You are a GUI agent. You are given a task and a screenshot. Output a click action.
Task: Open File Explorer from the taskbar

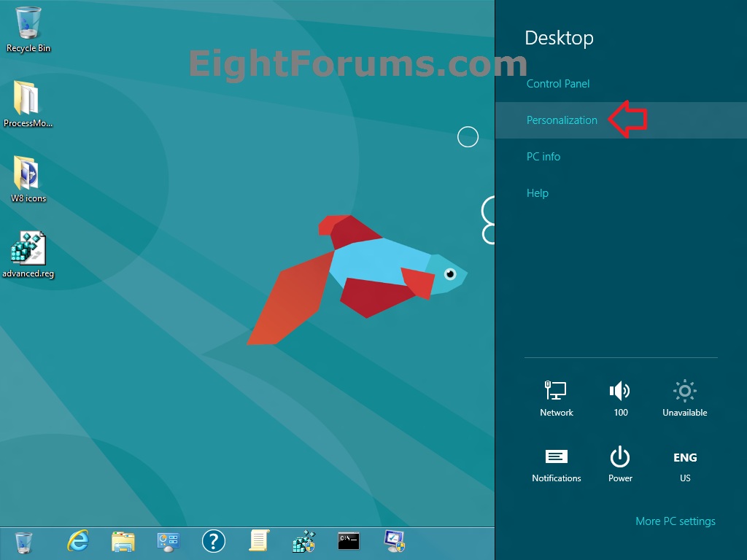point(123,542)
